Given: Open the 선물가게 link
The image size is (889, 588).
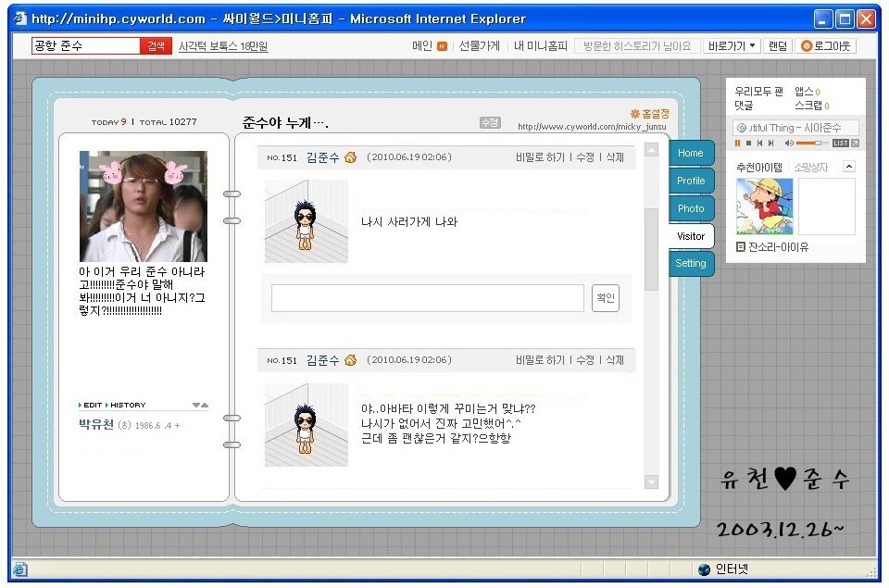Looking at the screenshot, I should click(479, 46).
